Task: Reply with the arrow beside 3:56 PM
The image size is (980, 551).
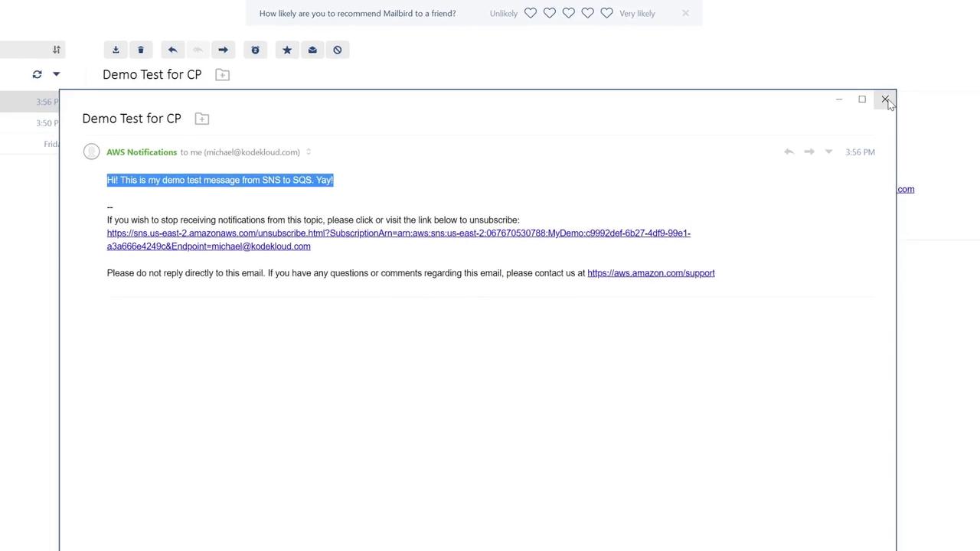Action: point(789,152)
